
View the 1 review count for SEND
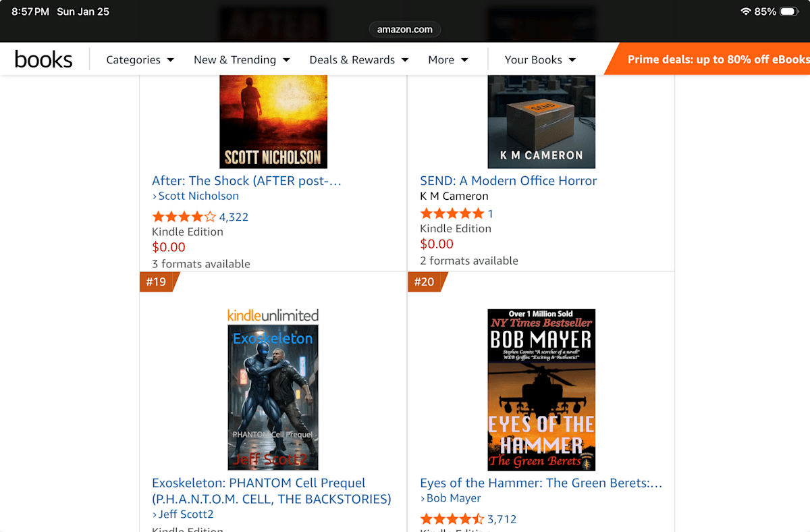491,213
